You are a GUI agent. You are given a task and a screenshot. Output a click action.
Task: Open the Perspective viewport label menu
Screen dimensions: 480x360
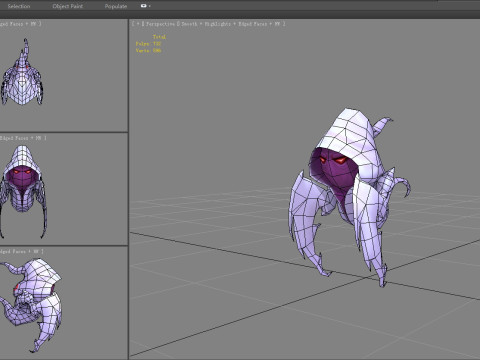(160, 24)
